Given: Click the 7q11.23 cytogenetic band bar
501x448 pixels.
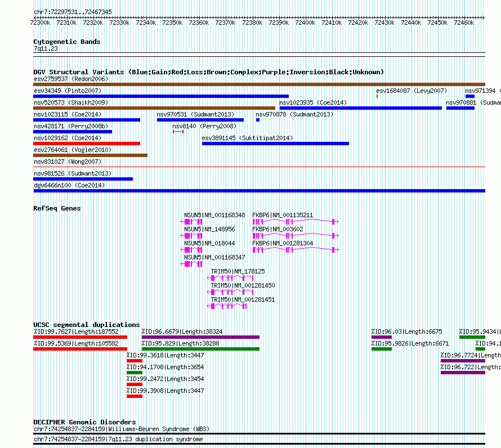Looking at the screenshot, I should pos(259,55).
